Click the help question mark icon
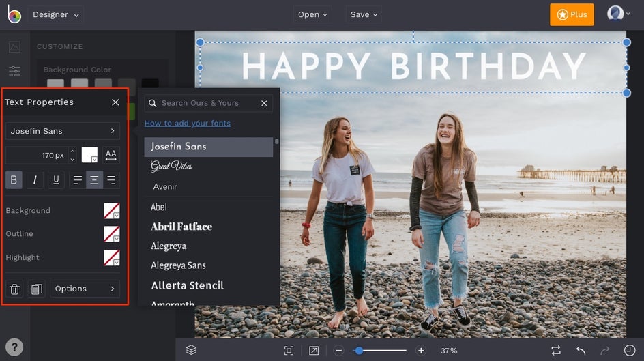Viewport: 644px width, 361px height. coord(14,347)
